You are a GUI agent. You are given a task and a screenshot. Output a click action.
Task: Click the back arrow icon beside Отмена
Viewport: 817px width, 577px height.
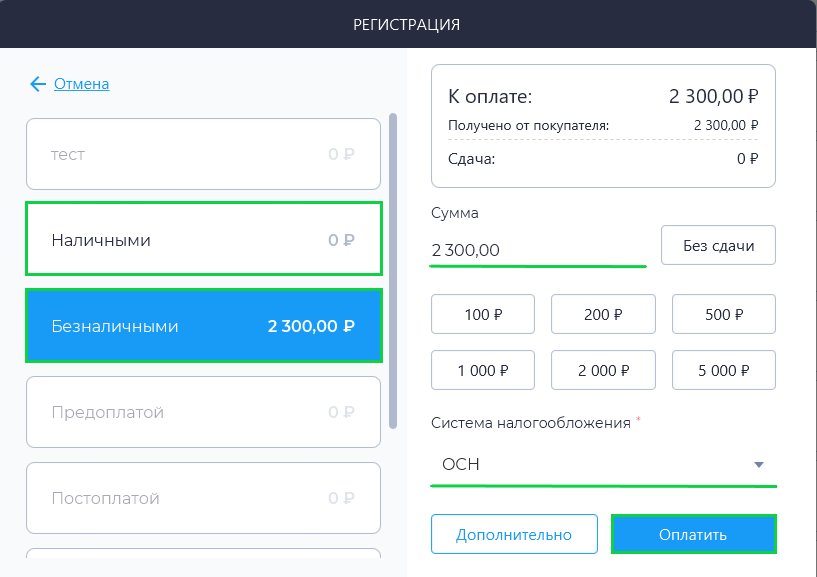tap(38, 84)
